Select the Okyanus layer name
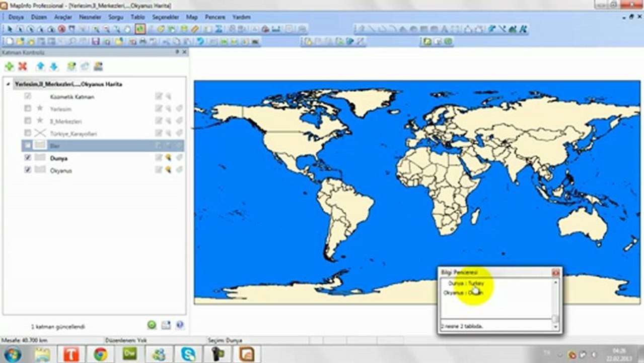 point(61,170)
